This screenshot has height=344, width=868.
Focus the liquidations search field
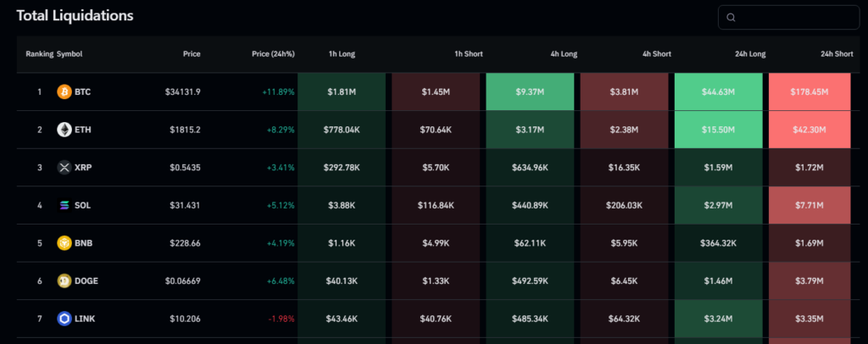pyautogui.click(x=788, y=17)
